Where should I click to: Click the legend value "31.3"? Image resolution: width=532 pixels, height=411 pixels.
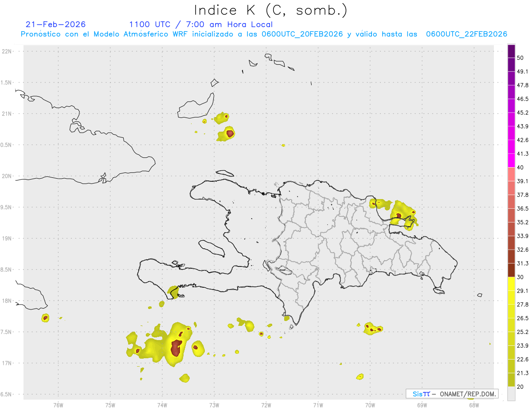point(523,263)
